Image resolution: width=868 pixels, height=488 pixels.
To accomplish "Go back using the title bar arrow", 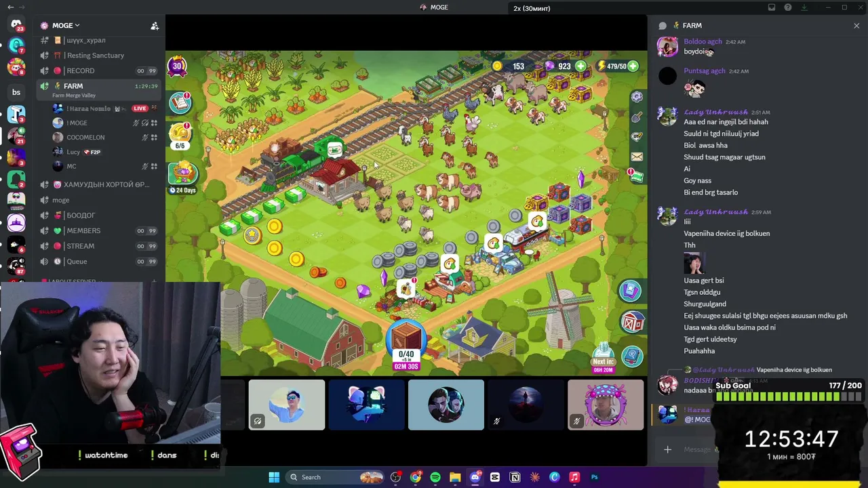I will 10,7.
